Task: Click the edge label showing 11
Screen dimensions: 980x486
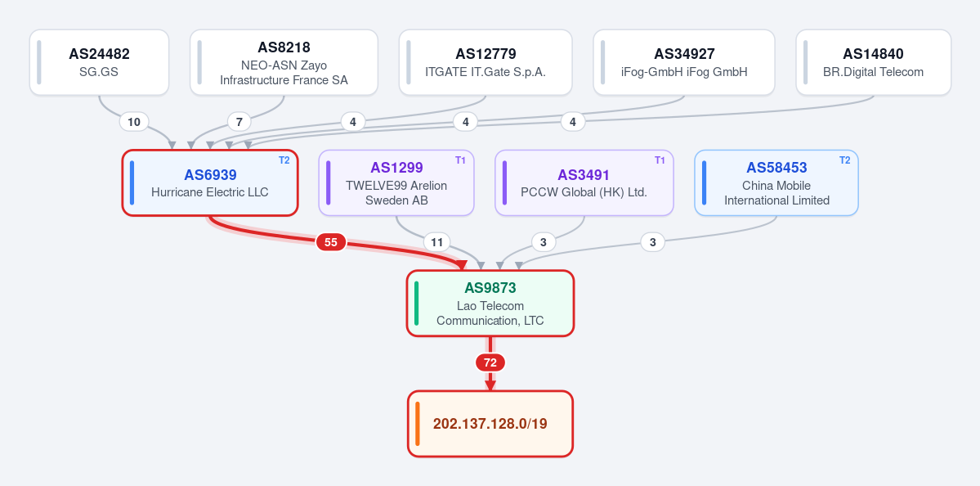Action: (437, 242)
